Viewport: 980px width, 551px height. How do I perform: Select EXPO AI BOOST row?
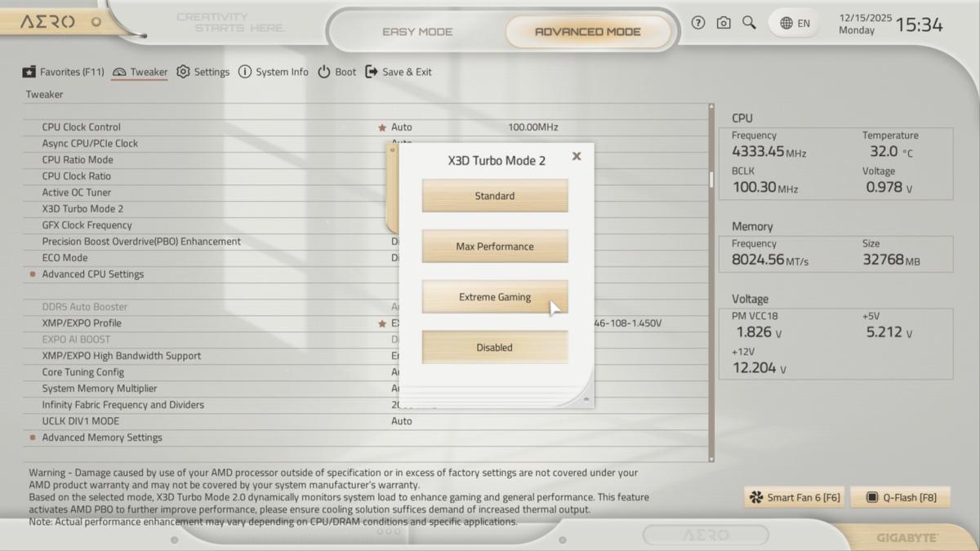pos(366,340)
